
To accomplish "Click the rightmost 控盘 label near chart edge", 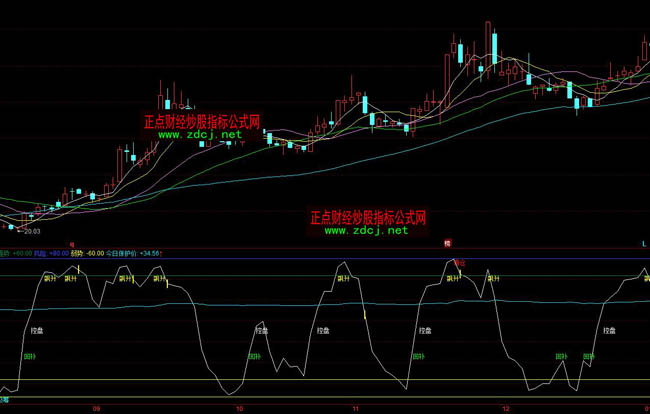I will click(611, 329).
